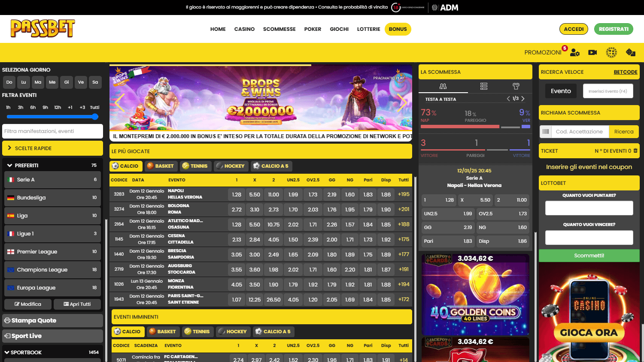Click the Premier League England flag icon

point(11,252)
